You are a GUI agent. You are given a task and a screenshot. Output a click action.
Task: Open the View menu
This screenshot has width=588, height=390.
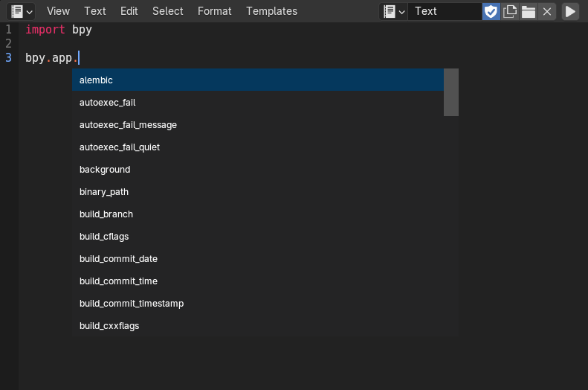pos(58,11)
